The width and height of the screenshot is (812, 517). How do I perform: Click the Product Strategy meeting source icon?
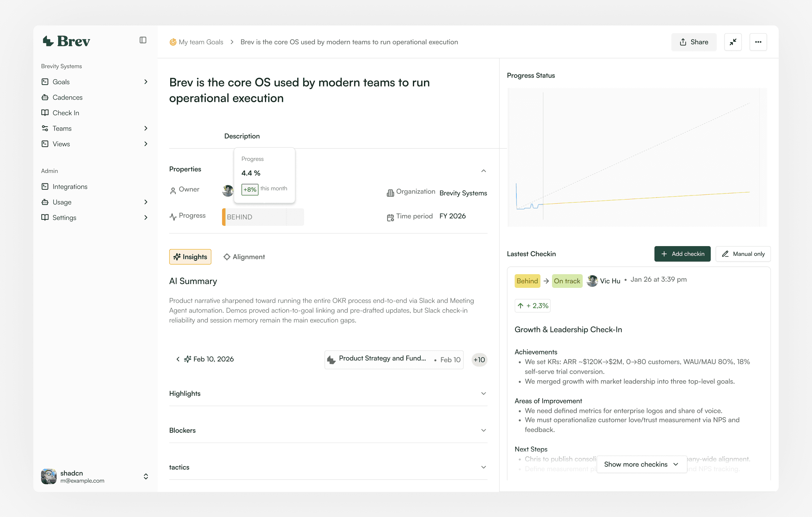(332, 360)
